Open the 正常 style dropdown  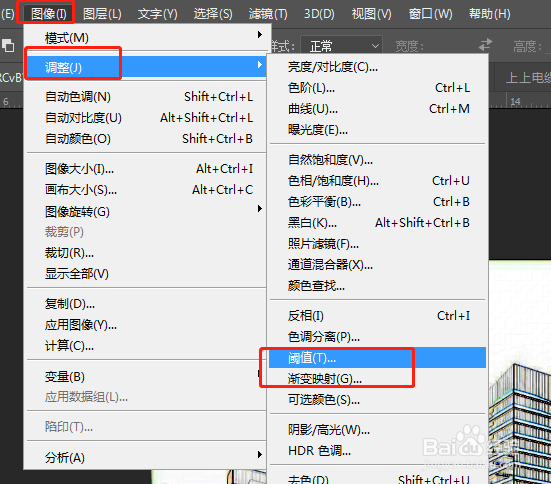[342, 46]
